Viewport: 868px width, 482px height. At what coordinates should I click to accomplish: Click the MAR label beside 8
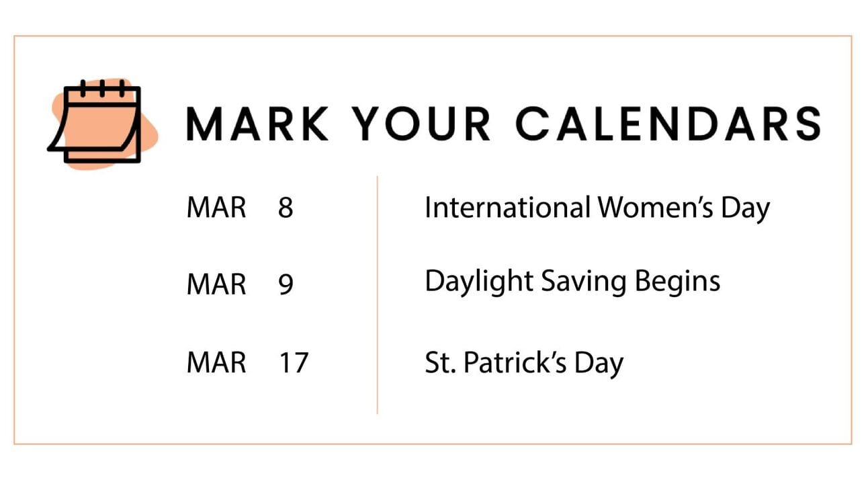(216, 208)
